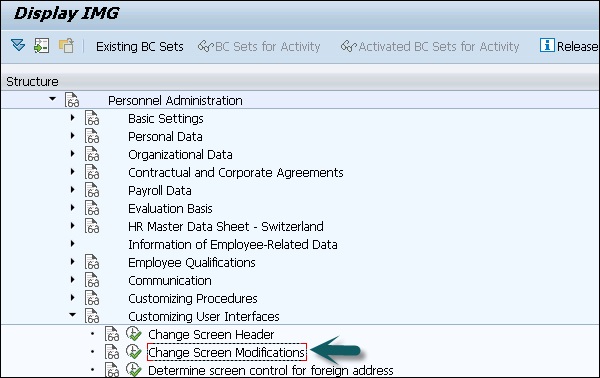Viewport: 600px width, 378px height.
Task: Open documentation icon for Customizing Procedures
Action: [92, 298]
